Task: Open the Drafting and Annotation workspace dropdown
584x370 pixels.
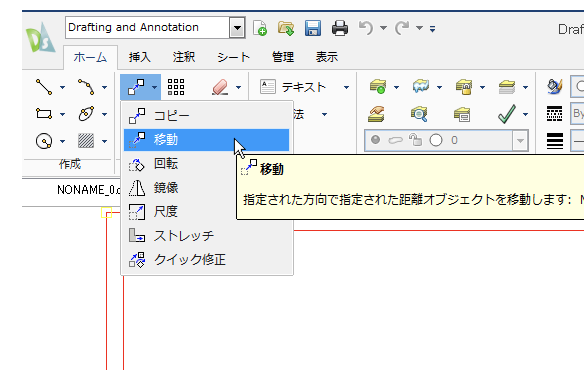Action: pos(237,28)
